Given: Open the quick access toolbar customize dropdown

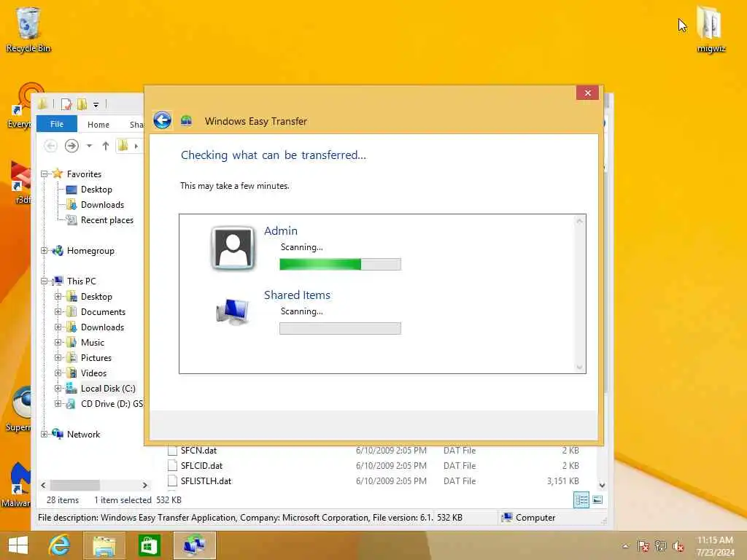Looking at the screenshot, I should point(96,104).
